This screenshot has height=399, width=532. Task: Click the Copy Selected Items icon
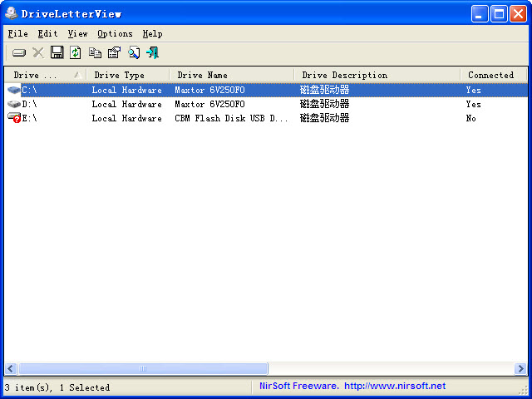pos(95,53)
